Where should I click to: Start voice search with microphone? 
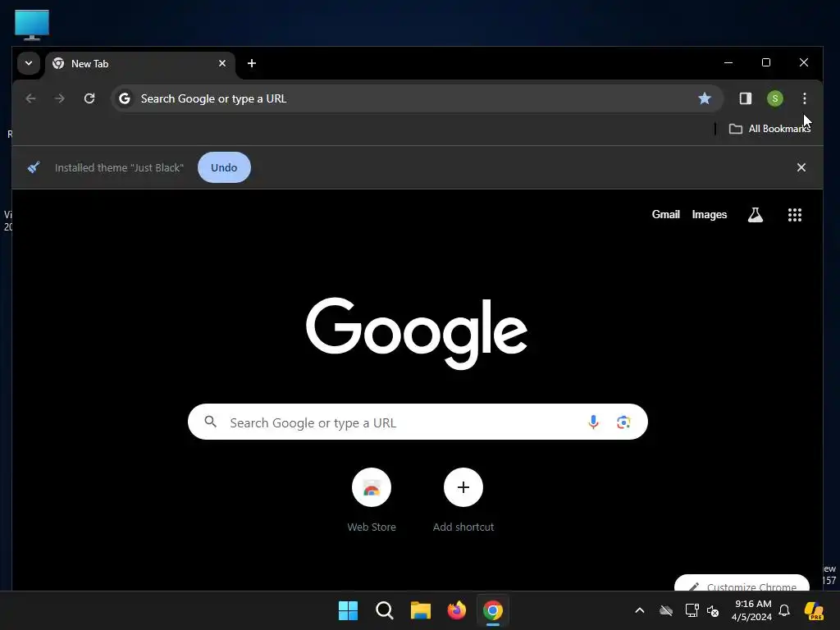point(593,422)
